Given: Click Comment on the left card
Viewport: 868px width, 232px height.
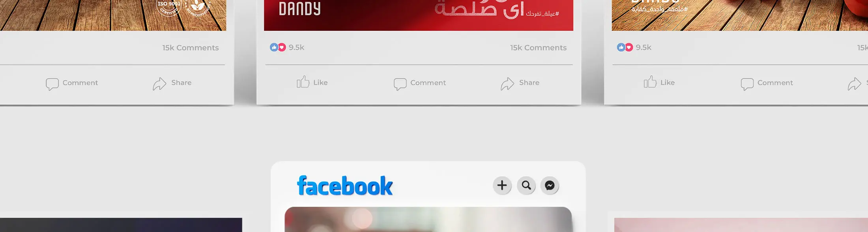Looking at the screenshot, I should 72,83.
